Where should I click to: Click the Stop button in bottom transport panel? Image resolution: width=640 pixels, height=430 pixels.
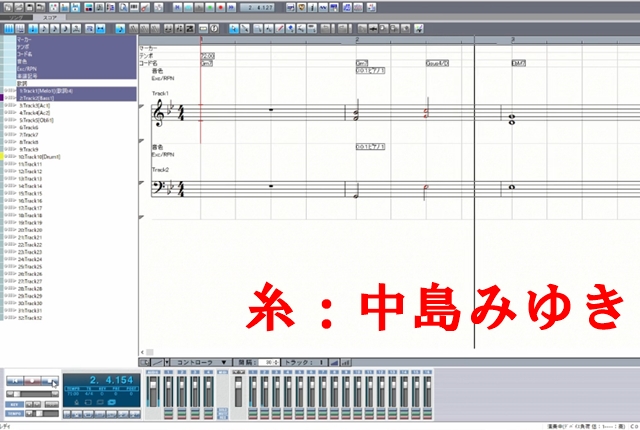point(50,381)
